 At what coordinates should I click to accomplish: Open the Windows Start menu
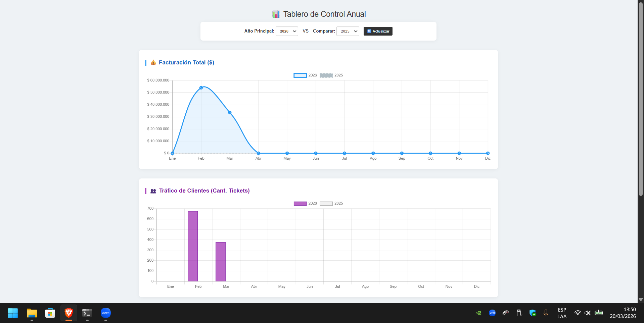click(x=13, y=313)
